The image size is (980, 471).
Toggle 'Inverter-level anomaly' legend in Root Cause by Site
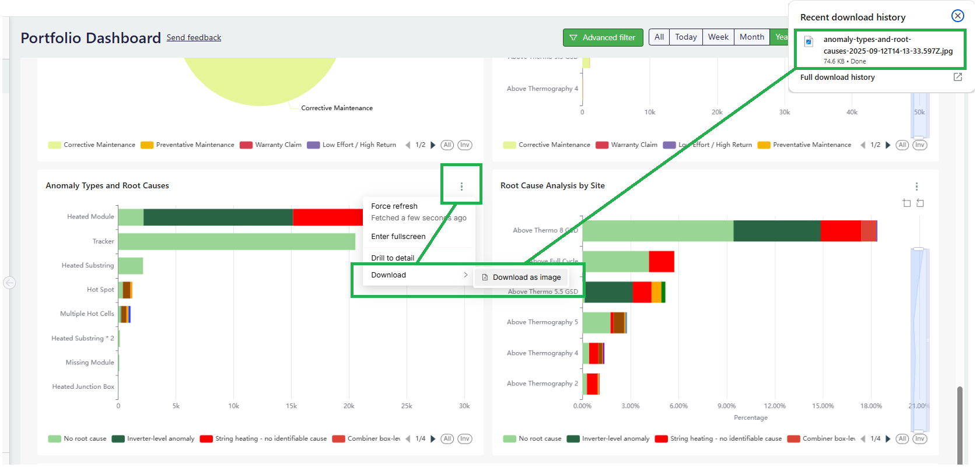coord(608,439)
